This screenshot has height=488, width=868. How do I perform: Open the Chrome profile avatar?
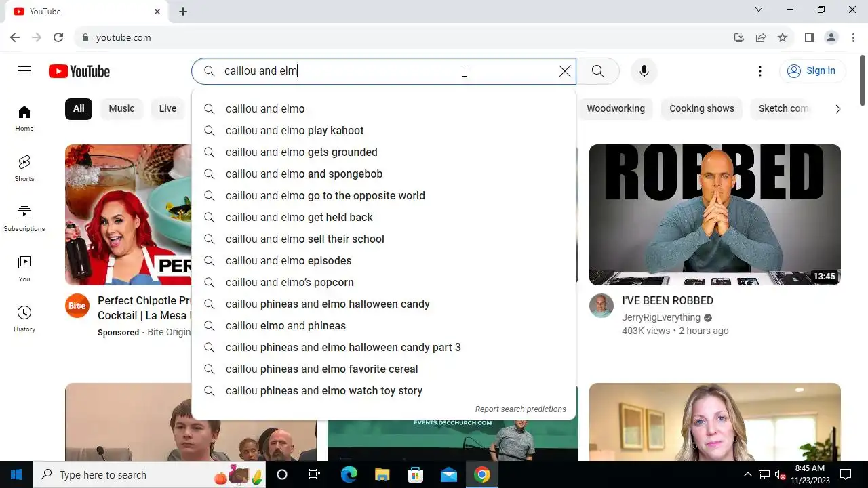831,37
